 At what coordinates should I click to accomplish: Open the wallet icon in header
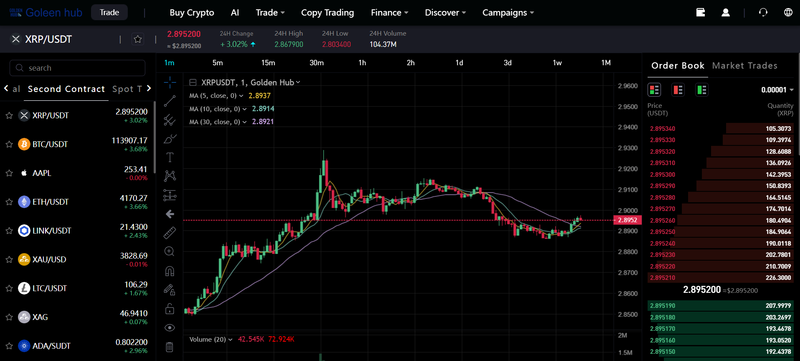pos(701,13)
